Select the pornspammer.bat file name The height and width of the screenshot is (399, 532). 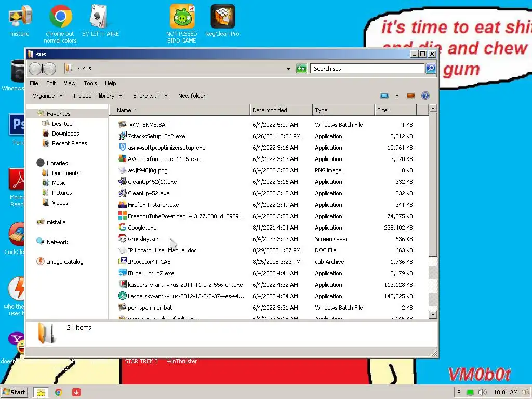150,308
